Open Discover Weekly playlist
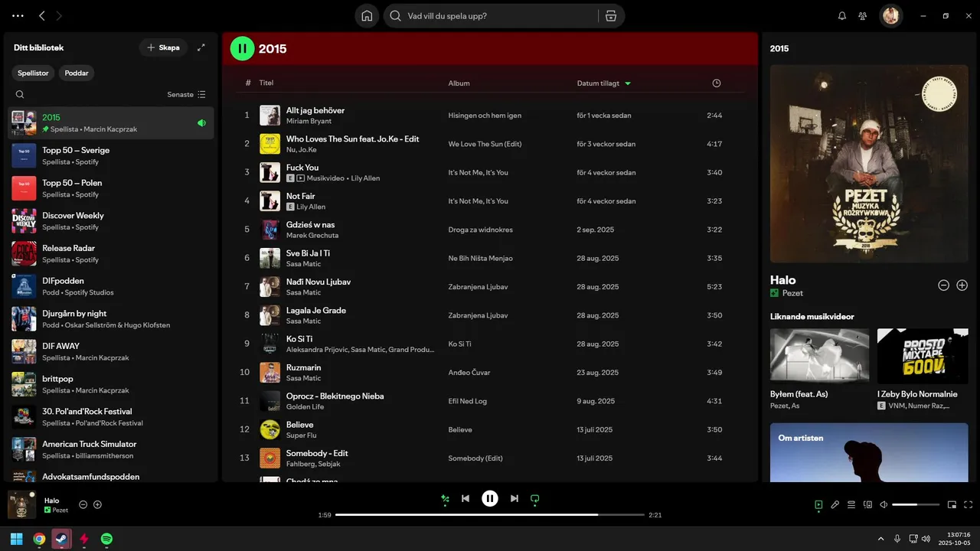The image size is (980, 551). pos(111,221)
